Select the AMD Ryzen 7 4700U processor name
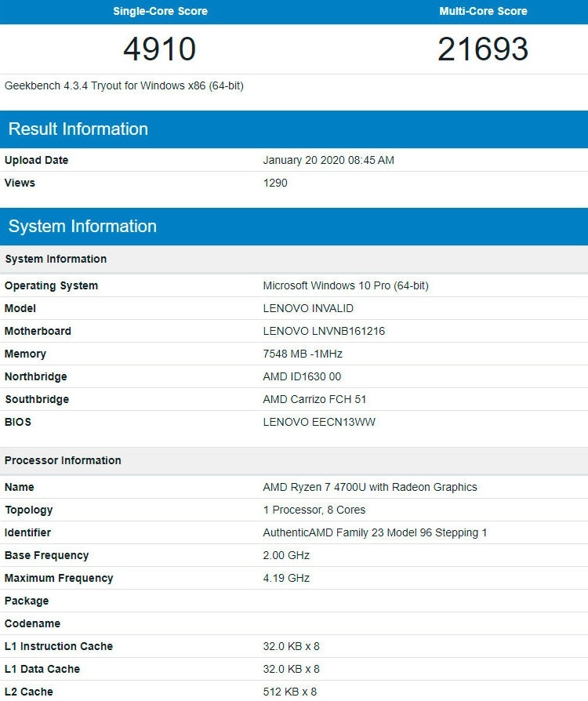The height and width of the screenshot is (701, 588). pyautogui.click(x=370, y=487)
